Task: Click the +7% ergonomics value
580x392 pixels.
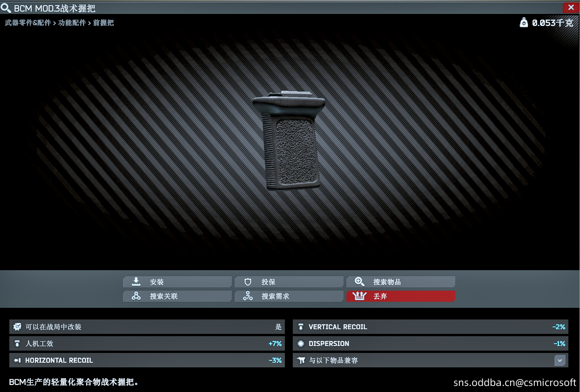Action: 275,344
